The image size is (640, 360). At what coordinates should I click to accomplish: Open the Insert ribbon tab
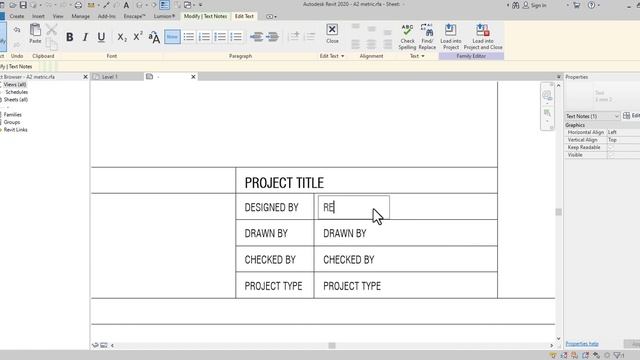click(38, 16)
